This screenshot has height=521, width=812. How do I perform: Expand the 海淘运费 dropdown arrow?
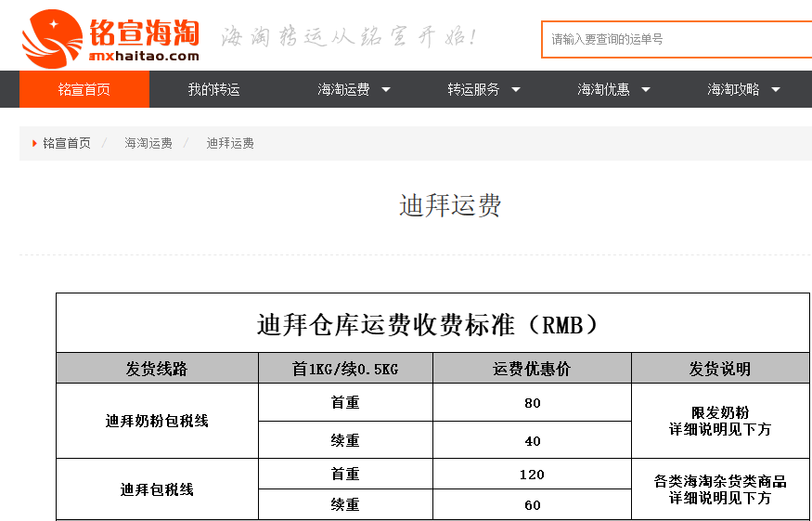point(386,90)
